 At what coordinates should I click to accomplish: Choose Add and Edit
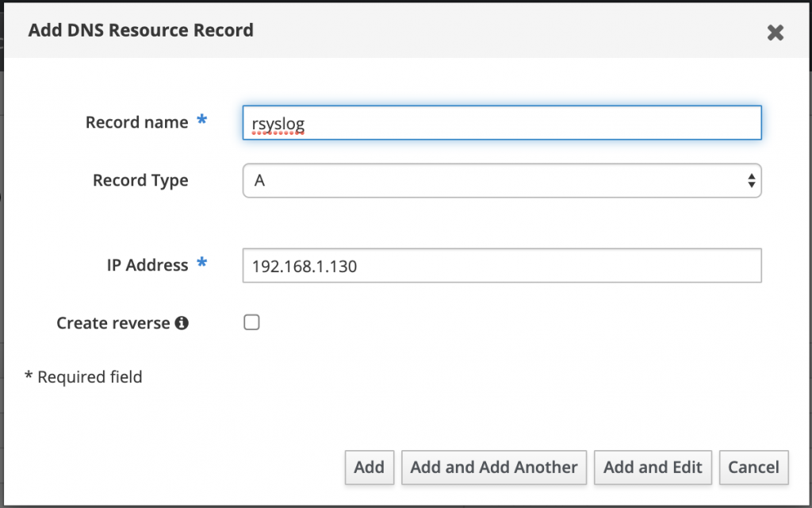pyautogui.click(x=653, y=468)
